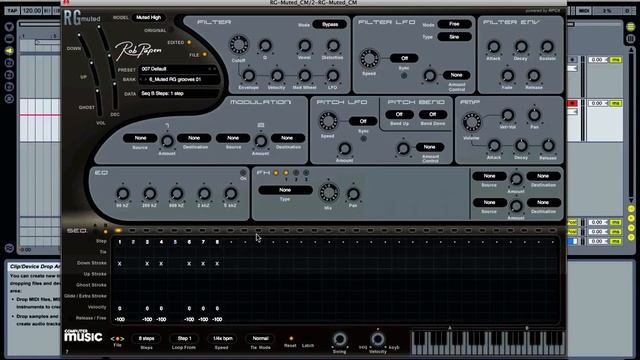Adjust the Amp Release knob
This screenshot has height=360, width=640.
[x=548, y=146]
